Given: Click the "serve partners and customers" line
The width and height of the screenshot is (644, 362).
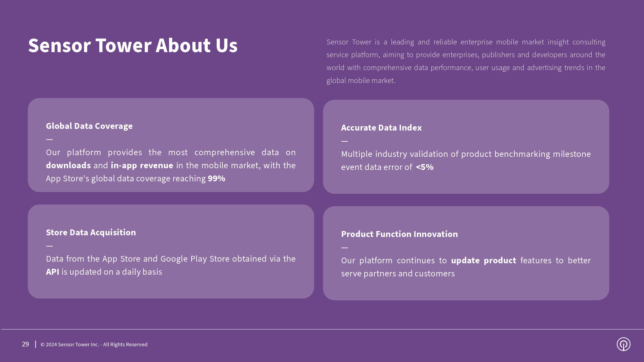Looking at the screenshot, I should coord(398,274).
